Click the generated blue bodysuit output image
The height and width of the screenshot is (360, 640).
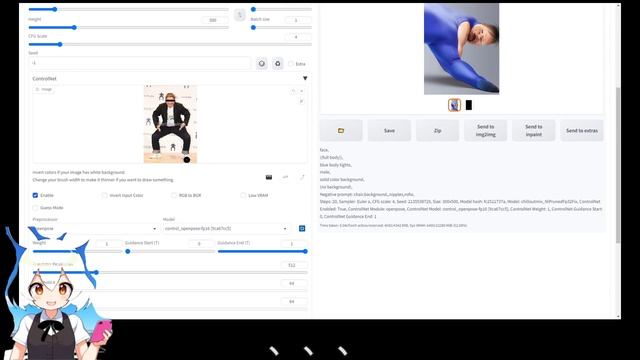tap(461, 49)
